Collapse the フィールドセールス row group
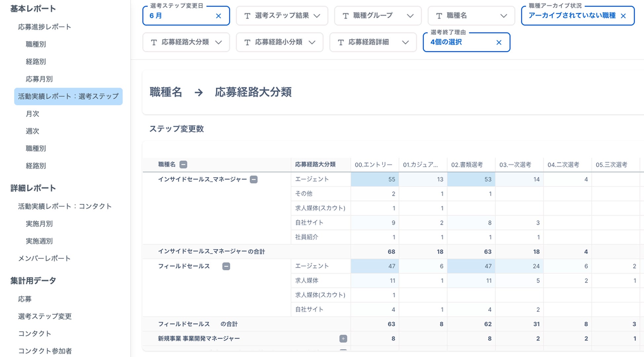644x357 pixels. [x=226, y=266]
